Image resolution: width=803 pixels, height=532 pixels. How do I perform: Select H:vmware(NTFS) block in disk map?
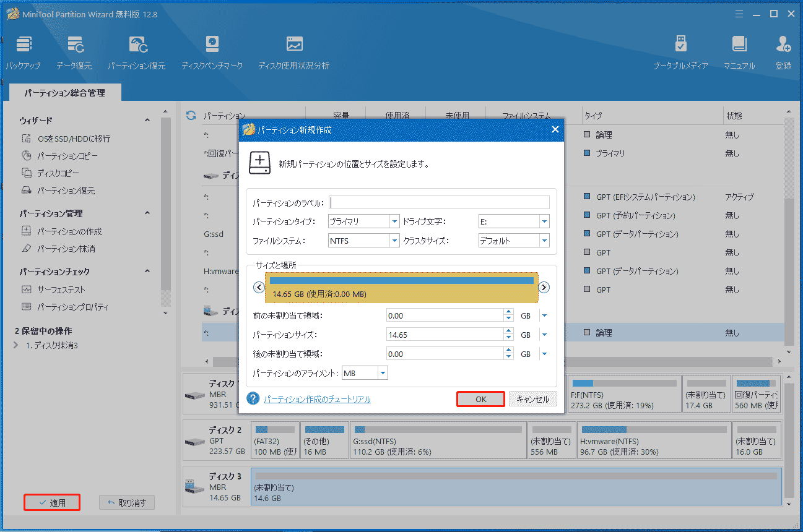[654, 440]
